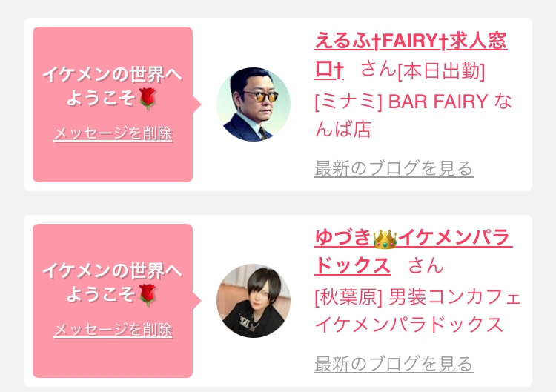The image size is (556, 392).
Task: Click the rose emoji in ゆづき's message bubble
Action: tap(148, 295)
